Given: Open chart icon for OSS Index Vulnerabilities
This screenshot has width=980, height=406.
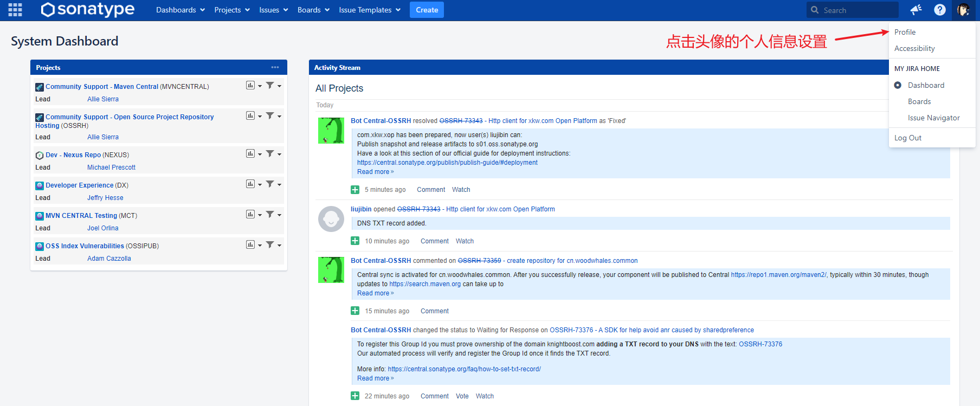Looking at the screenshot, I should 250,244.
